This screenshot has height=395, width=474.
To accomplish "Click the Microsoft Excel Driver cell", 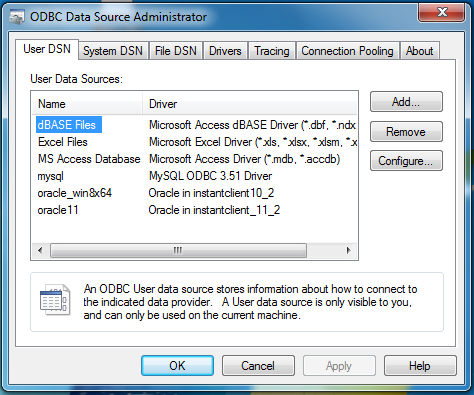I will point(253,142).
